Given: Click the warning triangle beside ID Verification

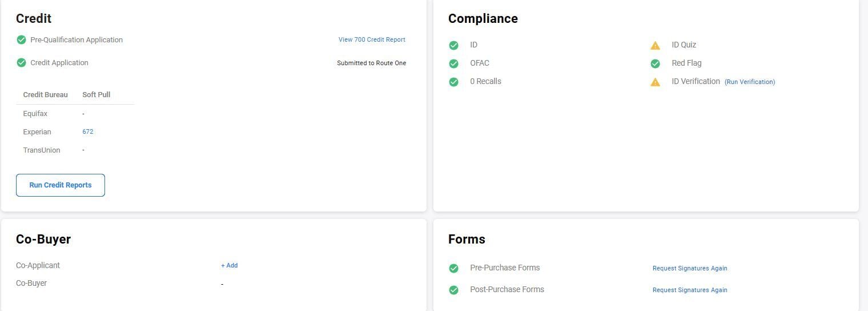Looking at the screenshot, I should [655, 82].
